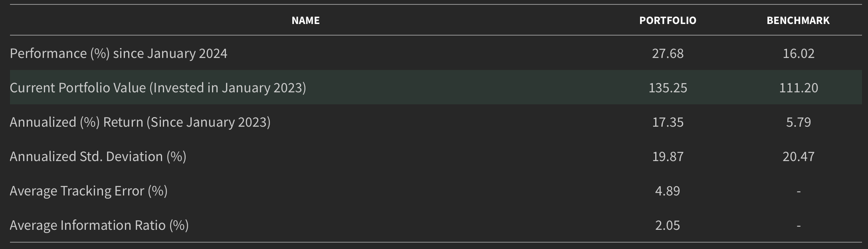The image size is (868, 249).
Task: Click benchmark current value 111.20
Action: [798, 88]
